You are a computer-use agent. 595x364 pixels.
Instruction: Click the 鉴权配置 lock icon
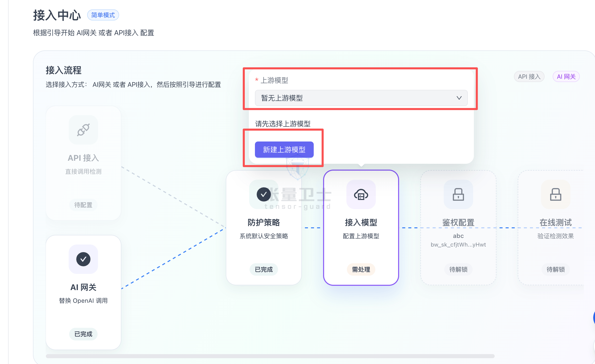pyautogui.click(x=458, y=194)
